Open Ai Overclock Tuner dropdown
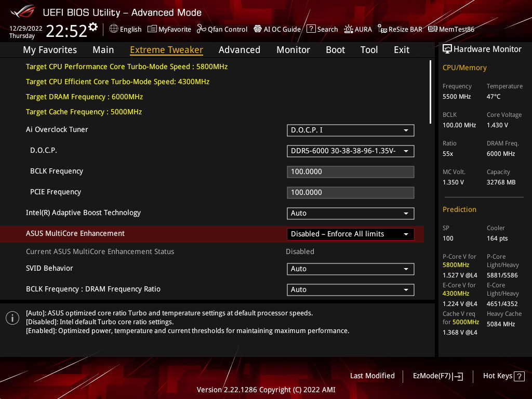 click(350, 130)
